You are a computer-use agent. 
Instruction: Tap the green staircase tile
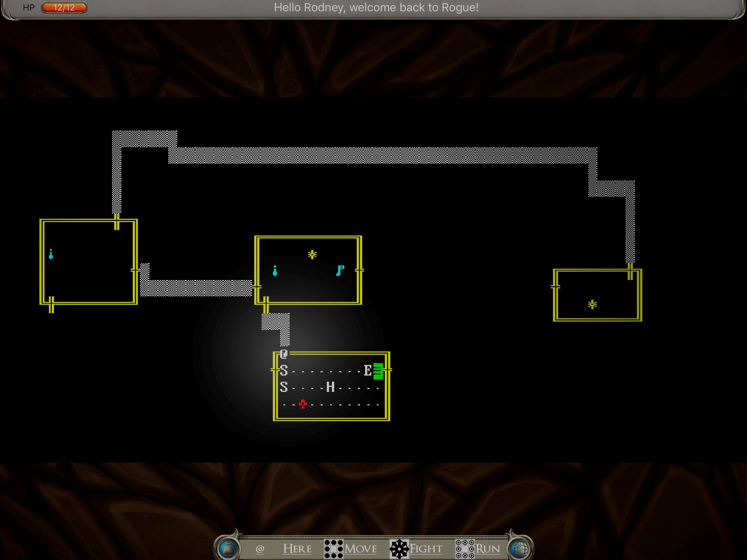tap(378, 371)
